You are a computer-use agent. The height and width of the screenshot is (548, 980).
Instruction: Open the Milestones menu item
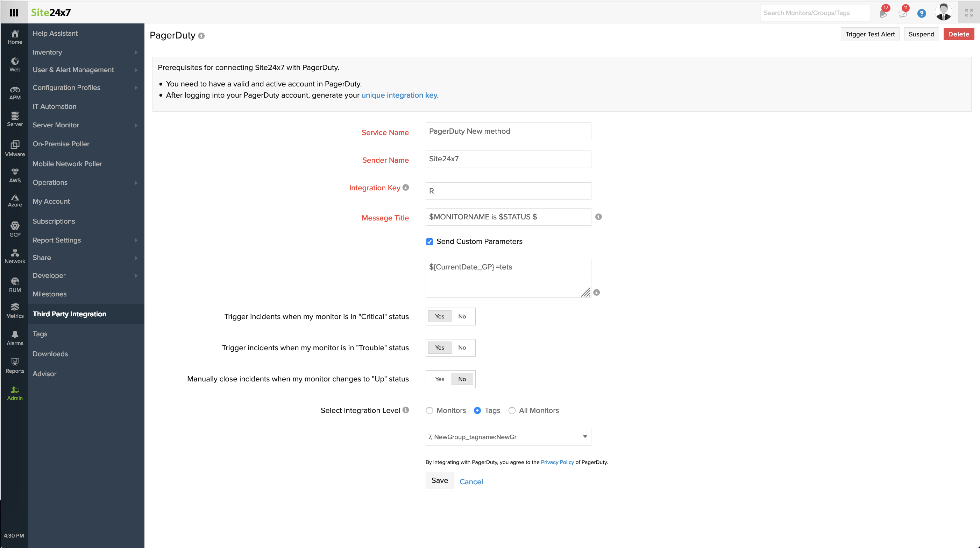pos(49,294)
